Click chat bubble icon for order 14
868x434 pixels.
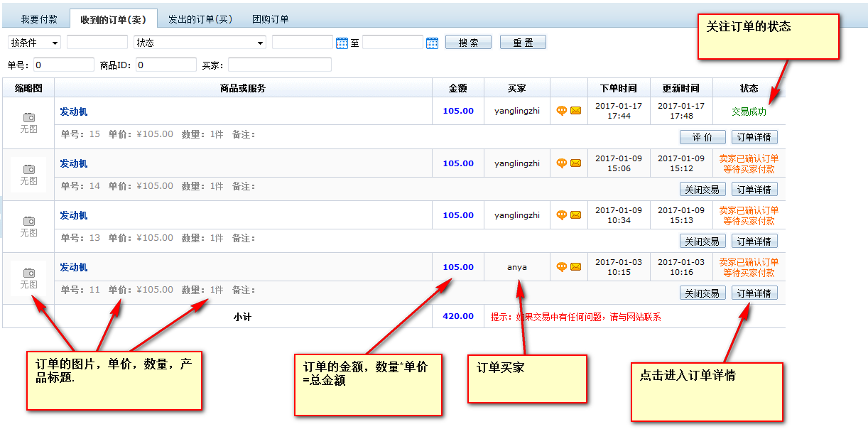561,163
